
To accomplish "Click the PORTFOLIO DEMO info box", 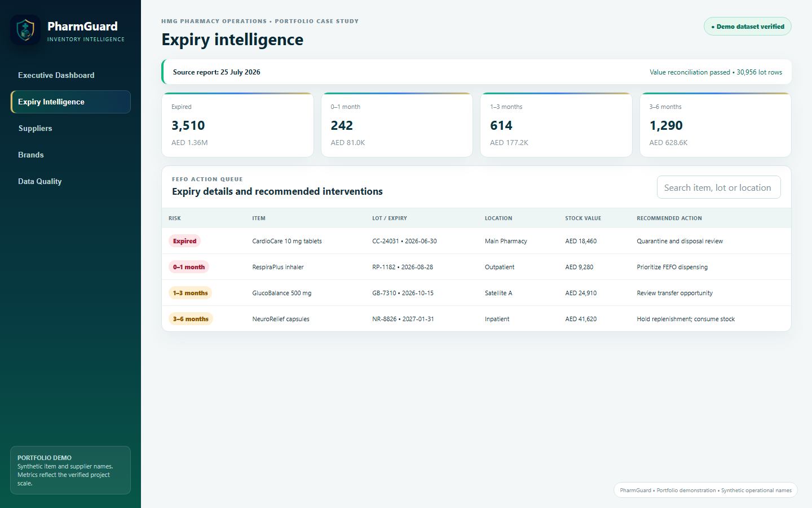I will click(70, 470).
